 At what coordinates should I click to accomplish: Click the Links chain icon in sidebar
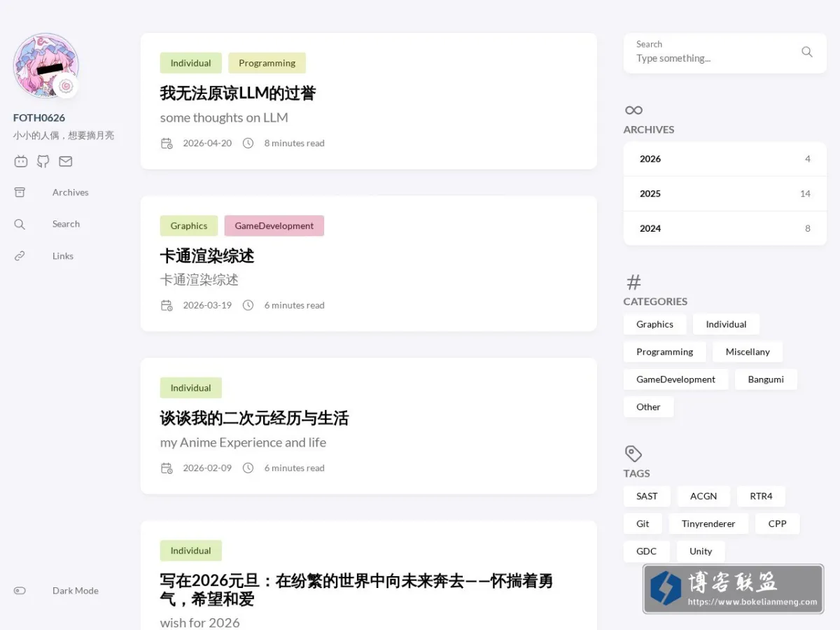(x=20, y=256)
